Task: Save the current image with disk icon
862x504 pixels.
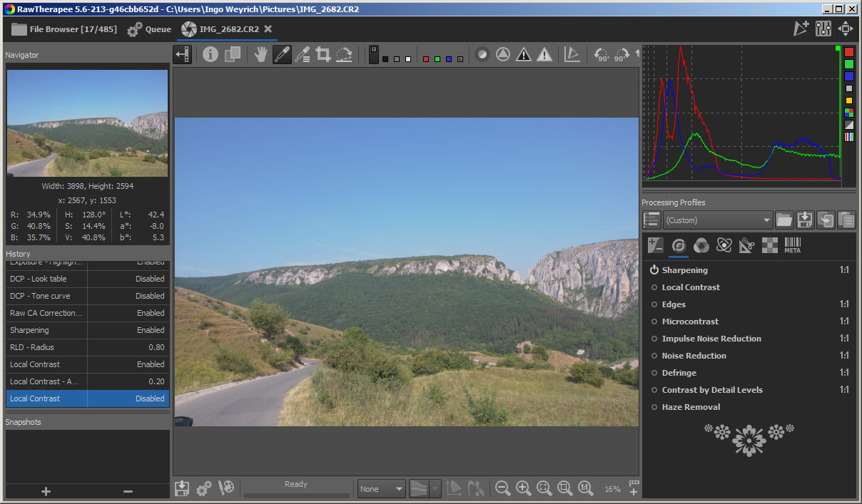Action: pos(182,488)
